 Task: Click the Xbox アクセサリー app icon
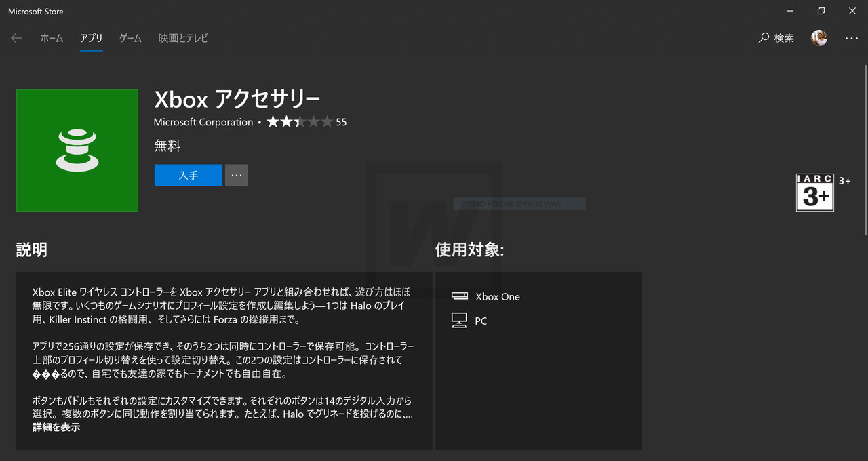click(x=77, y=151)
